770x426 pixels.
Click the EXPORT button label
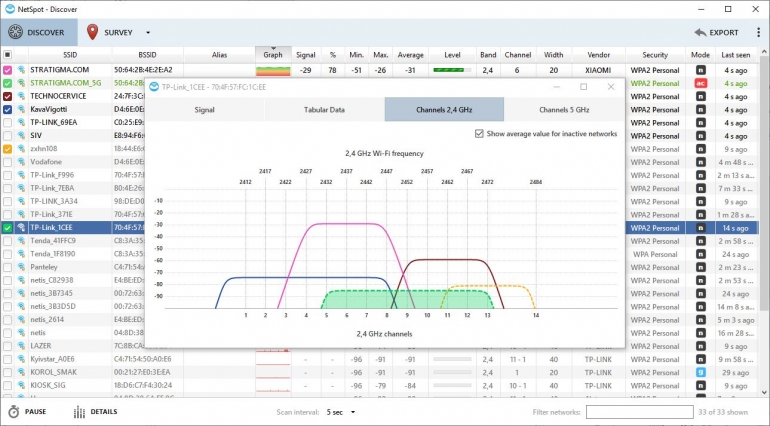click(x=724, y=32)
